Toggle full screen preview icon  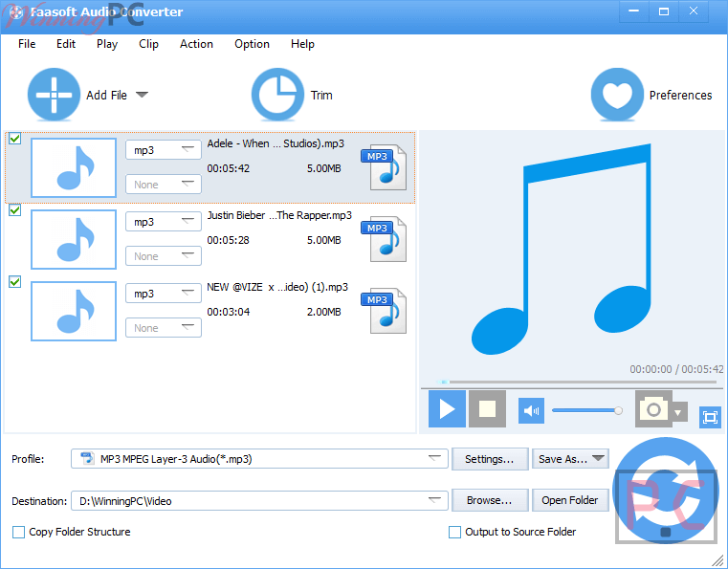click(x=710, y=417)
